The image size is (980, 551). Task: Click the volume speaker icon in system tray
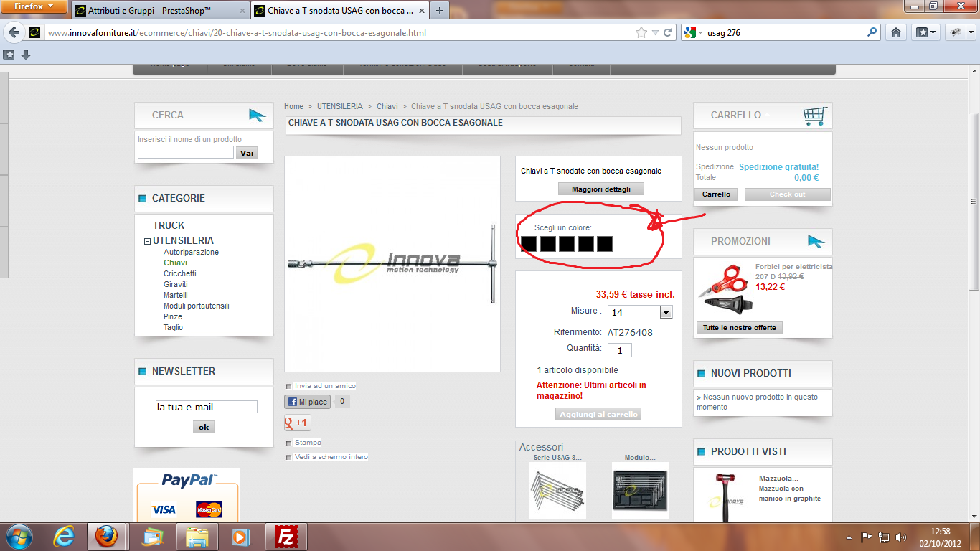pos(901,537)
